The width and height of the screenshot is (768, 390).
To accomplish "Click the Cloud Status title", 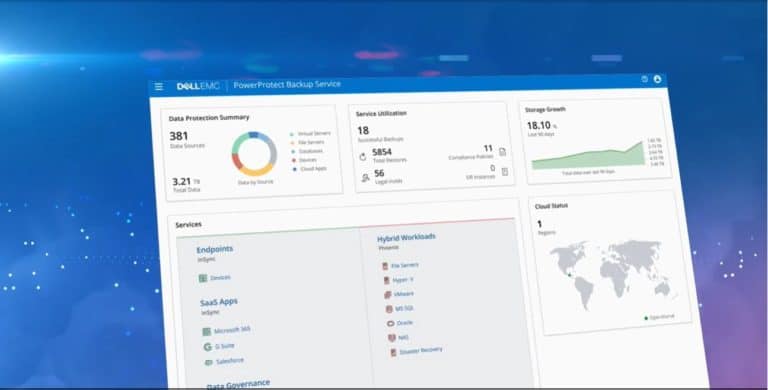I will point(552,206).
